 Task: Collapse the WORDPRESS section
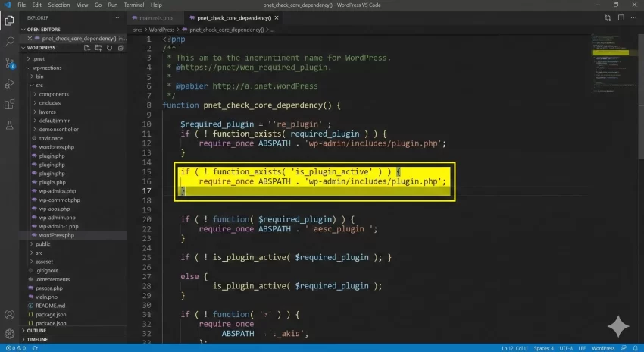41,48
